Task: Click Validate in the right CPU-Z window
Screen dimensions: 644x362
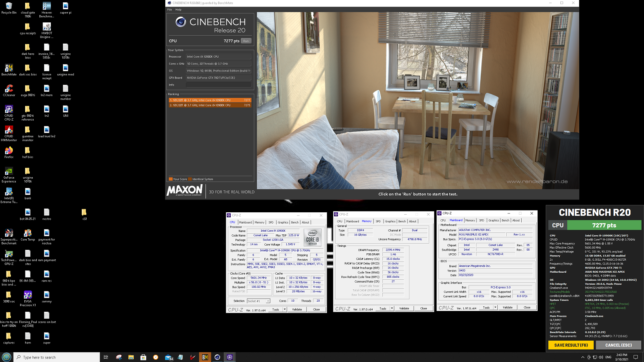Action: 507,307
